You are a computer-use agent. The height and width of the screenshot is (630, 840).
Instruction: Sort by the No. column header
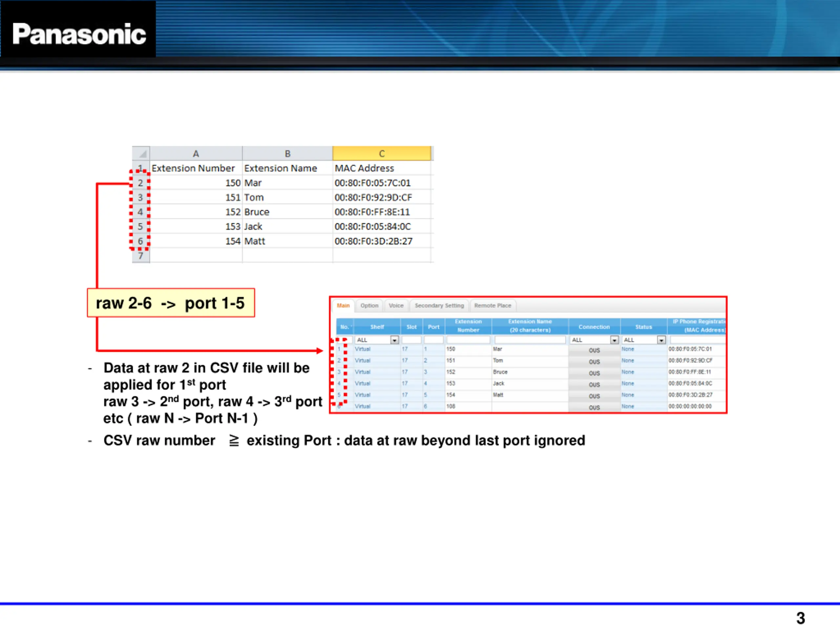pyautogui.click(x=345, y=326)
